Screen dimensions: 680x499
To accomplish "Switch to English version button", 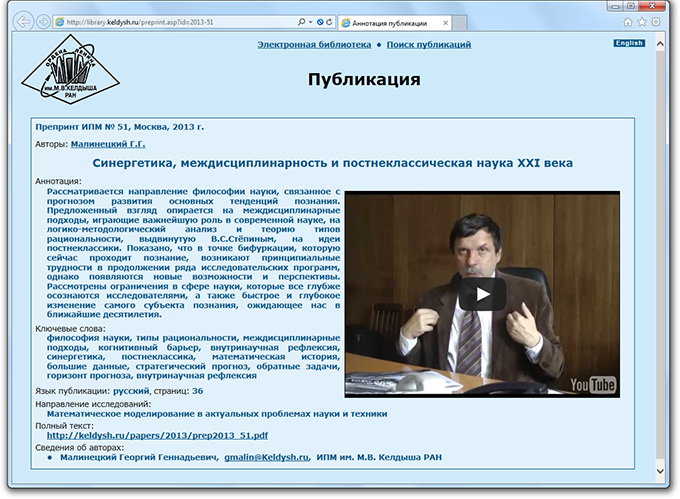I will (x=629, y=43).
